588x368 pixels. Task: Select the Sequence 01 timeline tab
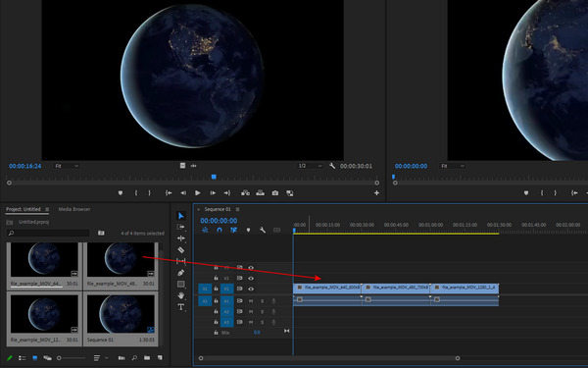218,209
